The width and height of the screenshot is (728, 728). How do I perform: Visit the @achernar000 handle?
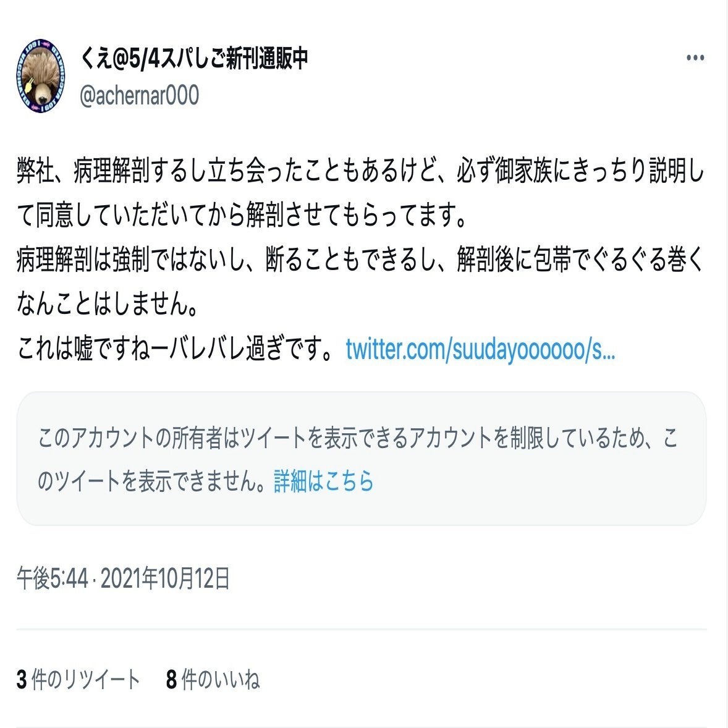coord(139,95)
